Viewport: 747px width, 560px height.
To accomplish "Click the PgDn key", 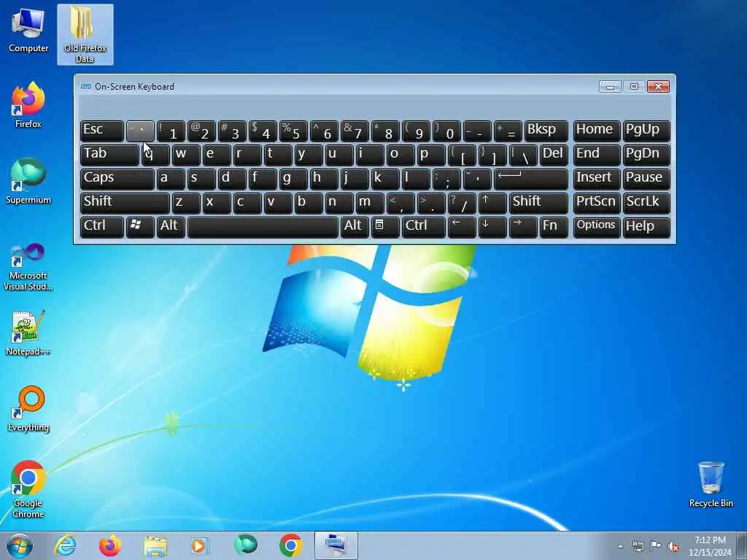I will tap(646, 155).
